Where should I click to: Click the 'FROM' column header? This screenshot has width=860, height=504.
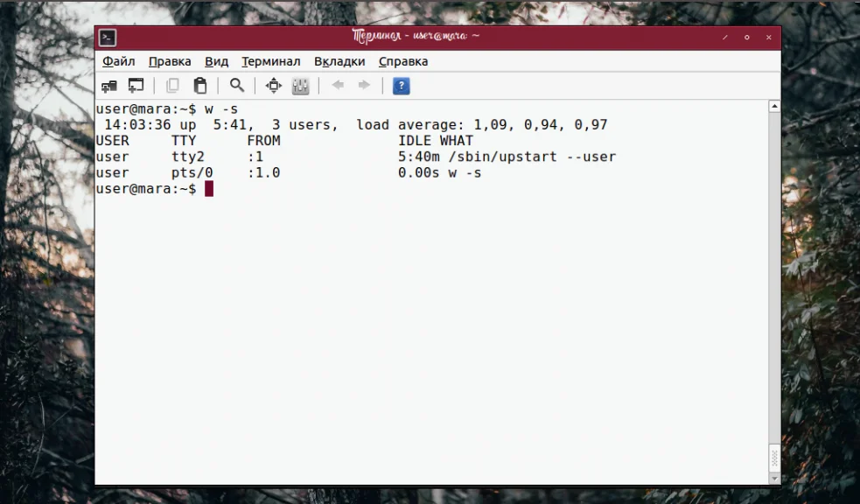(263, 141)
